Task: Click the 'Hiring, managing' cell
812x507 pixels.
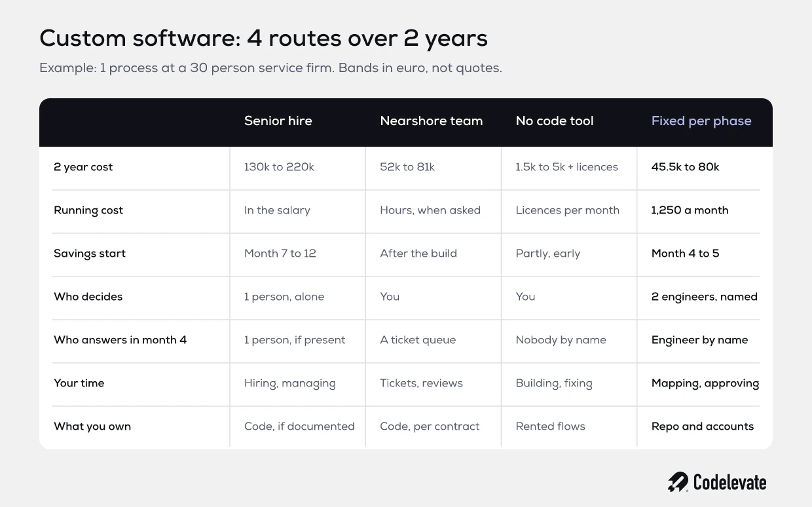Action: point(290,384)
